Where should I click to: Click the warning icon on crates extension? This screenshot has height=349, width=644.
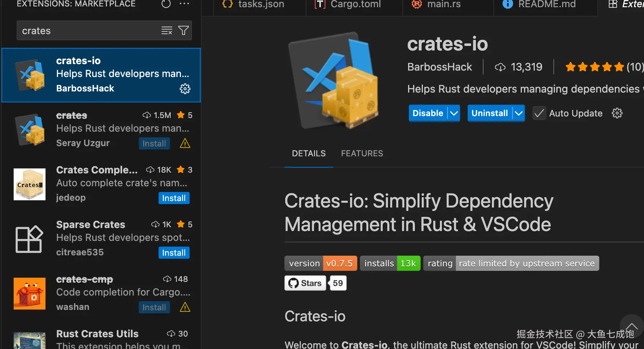tap(185, 143)
